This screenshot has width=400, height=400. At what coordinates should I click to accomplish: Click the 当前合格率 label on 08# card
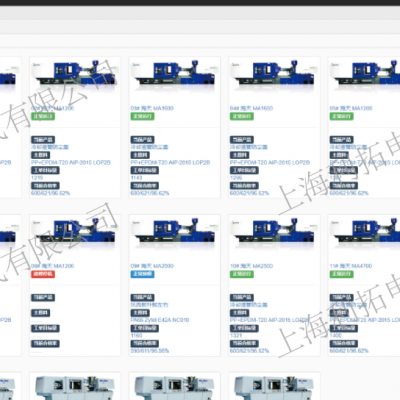(45, 343)
